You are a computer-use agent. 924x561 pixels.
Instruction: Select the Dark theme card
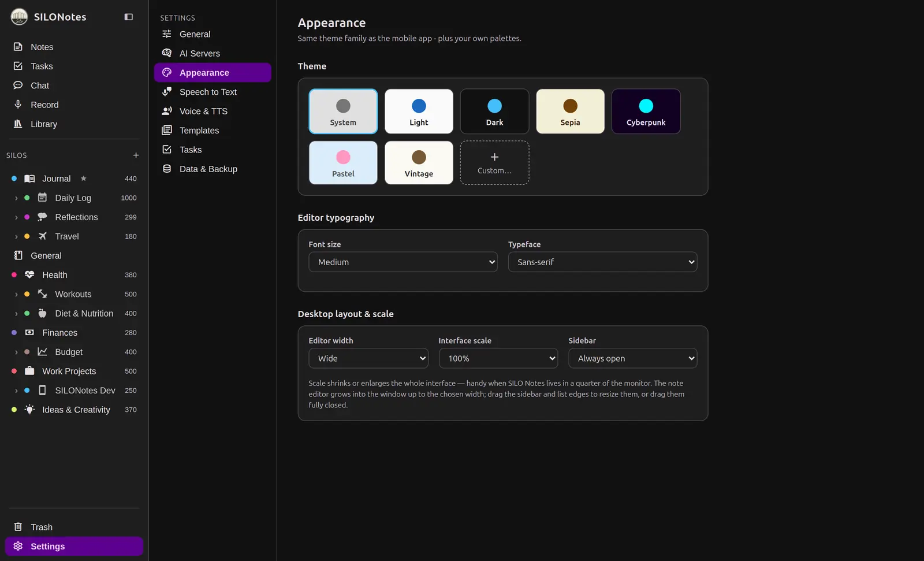pyautogui.click(x=494, y=111)
